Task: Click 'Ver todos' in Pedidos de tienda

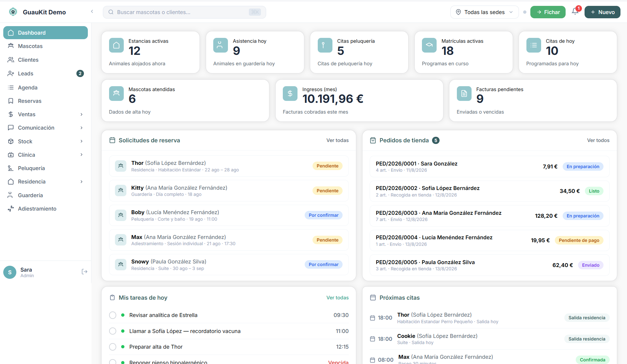Action: 598,140
